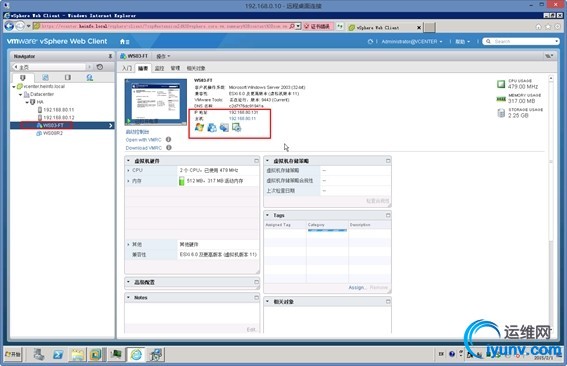567x366 pixels.
Task: Click the browser address bar
Action: click(165, 26)
